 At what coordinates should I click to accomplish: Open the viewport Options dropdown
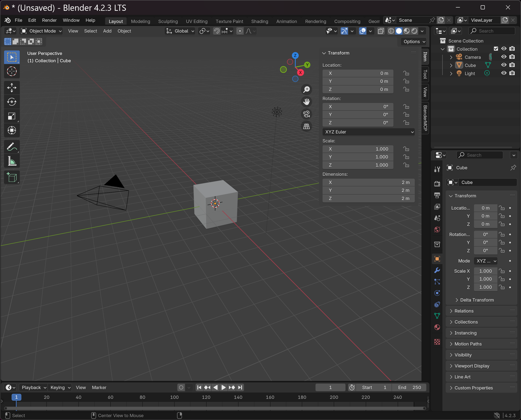point(414,42)
